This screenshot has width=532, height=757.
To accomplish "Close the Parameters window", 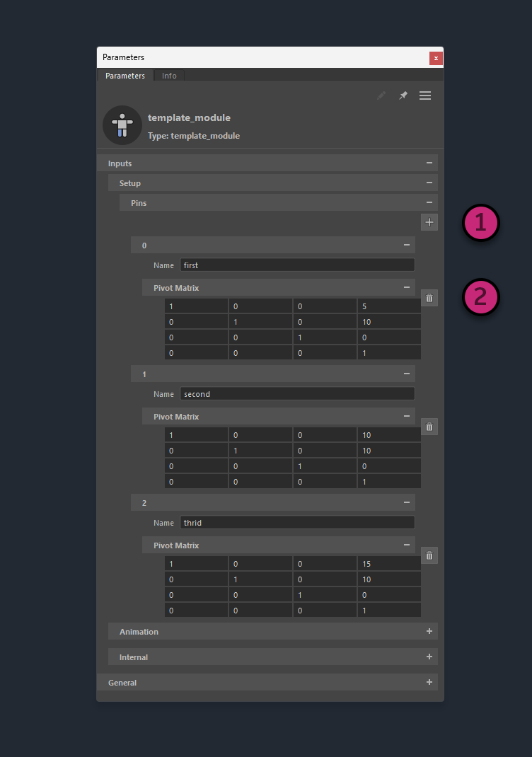I will (436, 58).
